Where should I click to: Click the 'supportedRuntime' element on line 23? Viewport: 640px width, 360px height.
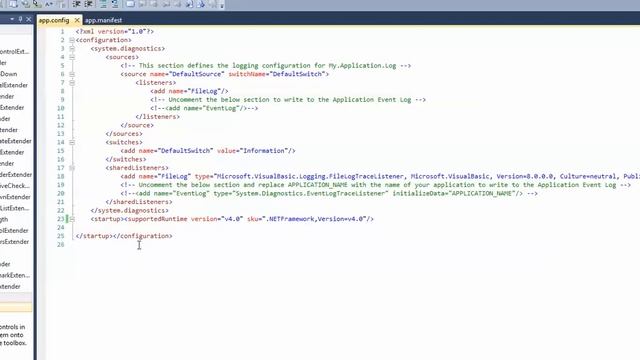(x=158, y=219)
